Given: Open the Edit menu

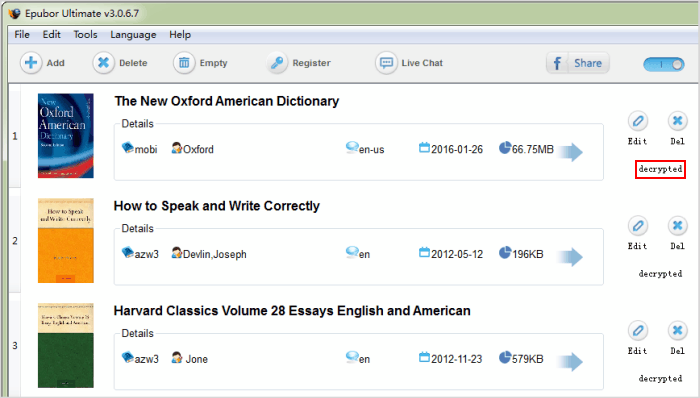Looking at the screenshot, I should point(51,34).
